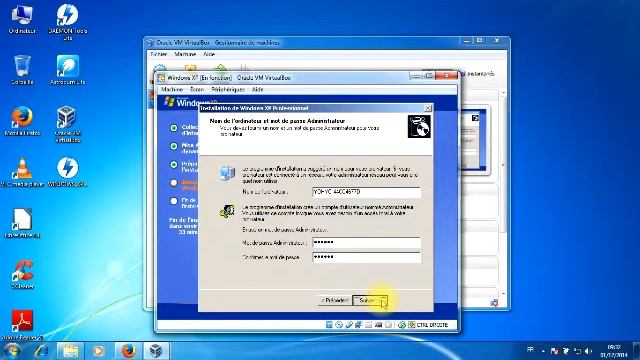Open DAEMON Tools Lite desktop icon
The width and height of the screenshot is (640, 360).
point(68,22)
